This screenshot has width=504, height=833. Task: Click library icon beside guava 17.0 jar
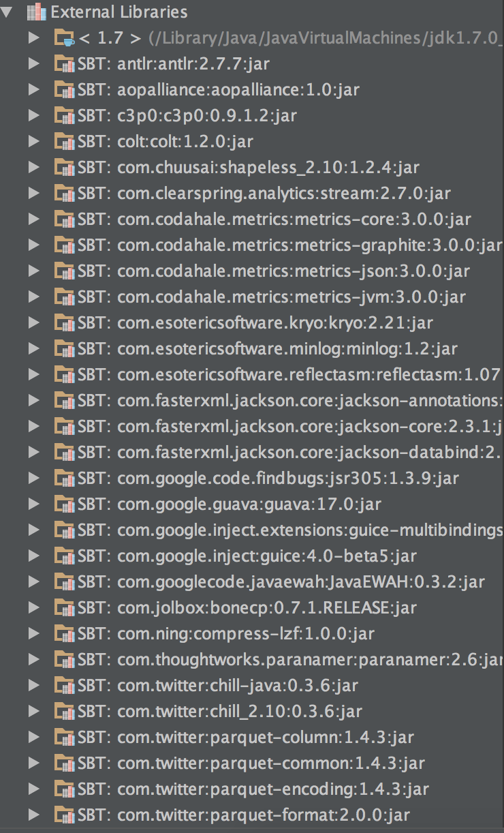[x=64, y=504]
